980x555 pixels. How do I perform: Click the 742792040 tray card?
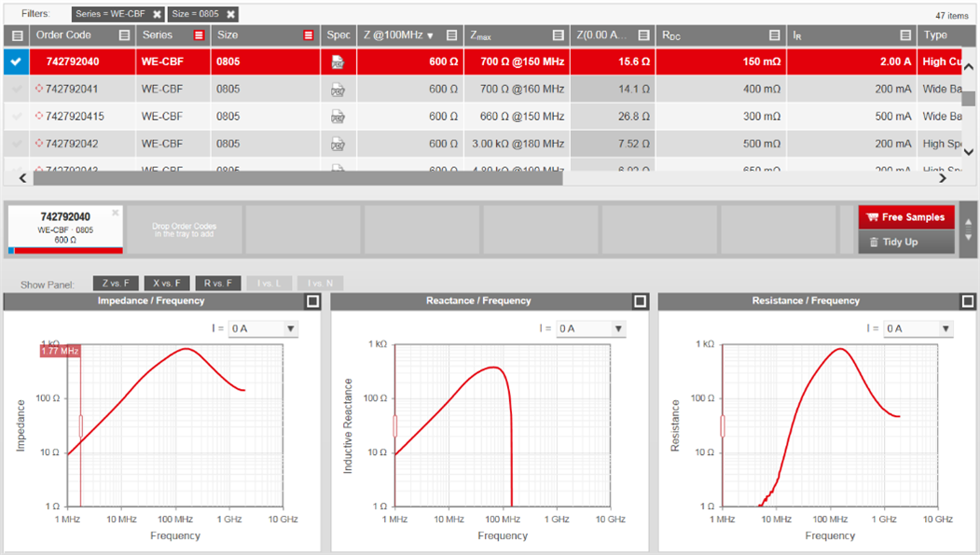pyautogui.click(x=65, y=230)
